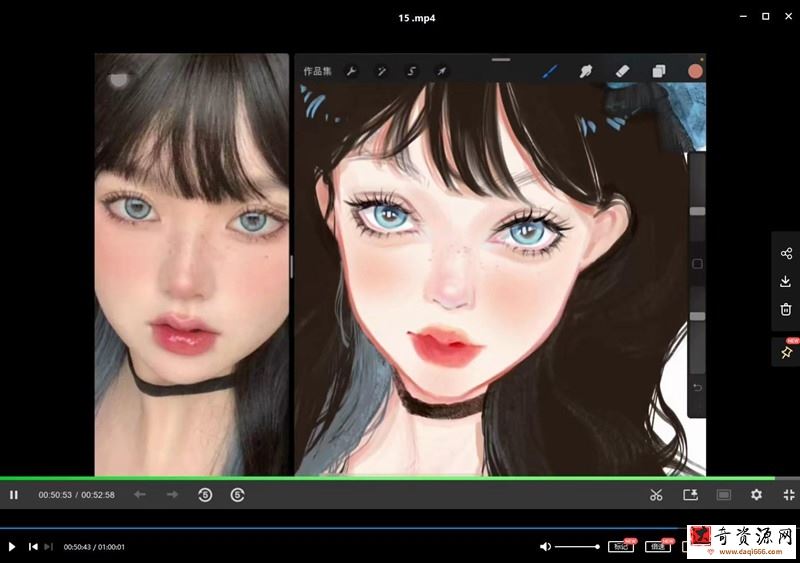This screenshot has width=800, height=563.
Task: Mute audio with the speaker icon
Action: coord(545,547)
